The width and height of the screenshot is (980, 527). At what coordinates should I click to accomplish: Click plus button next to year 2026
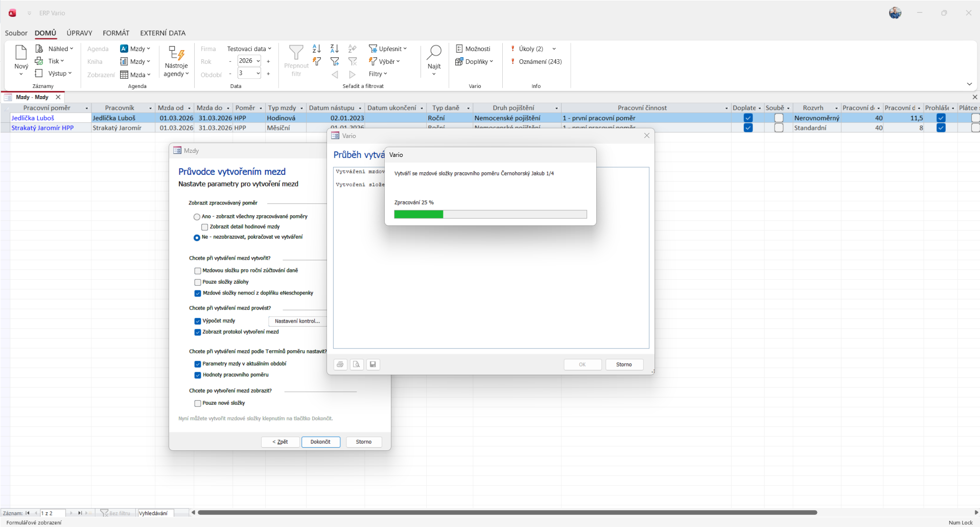268,61
